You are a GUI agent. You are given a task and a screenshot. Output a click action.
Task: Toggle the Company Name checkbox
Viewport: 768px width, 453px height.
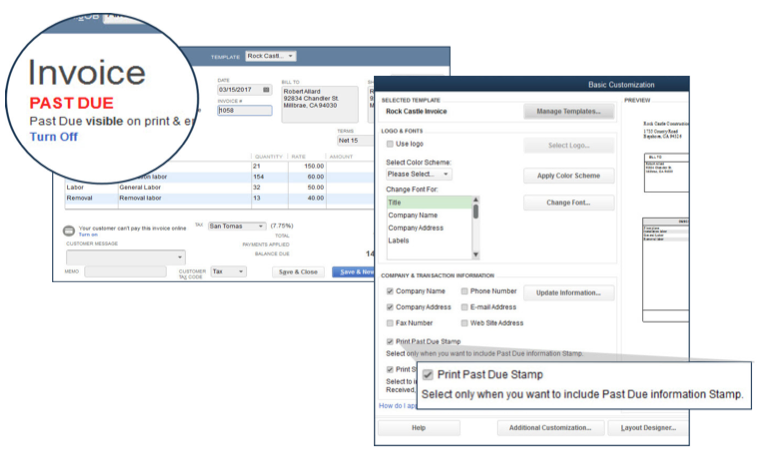(x=390, y=291)
